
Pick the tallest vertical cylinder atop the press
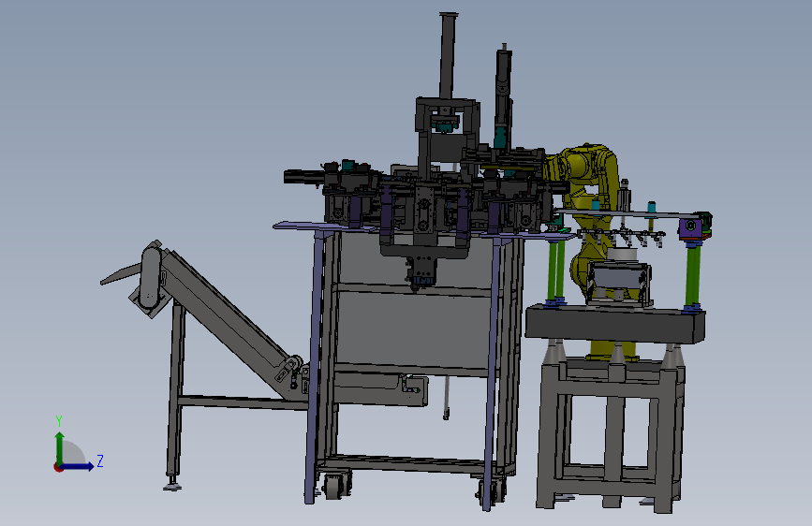pyautogui.click(x=448, y=55)
